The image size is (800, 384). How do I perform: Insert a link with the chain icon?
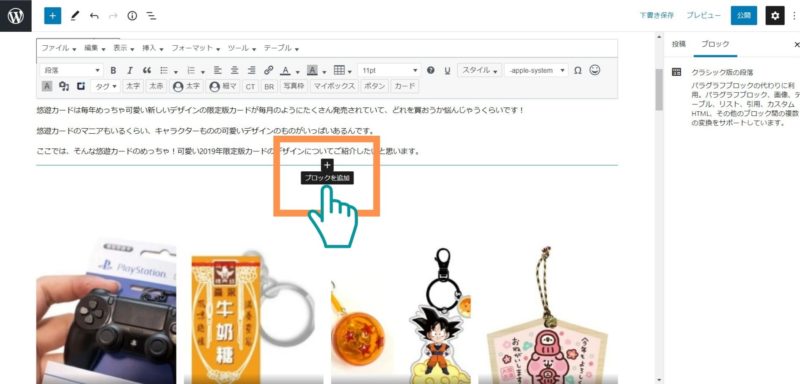(x=269, y=70)
